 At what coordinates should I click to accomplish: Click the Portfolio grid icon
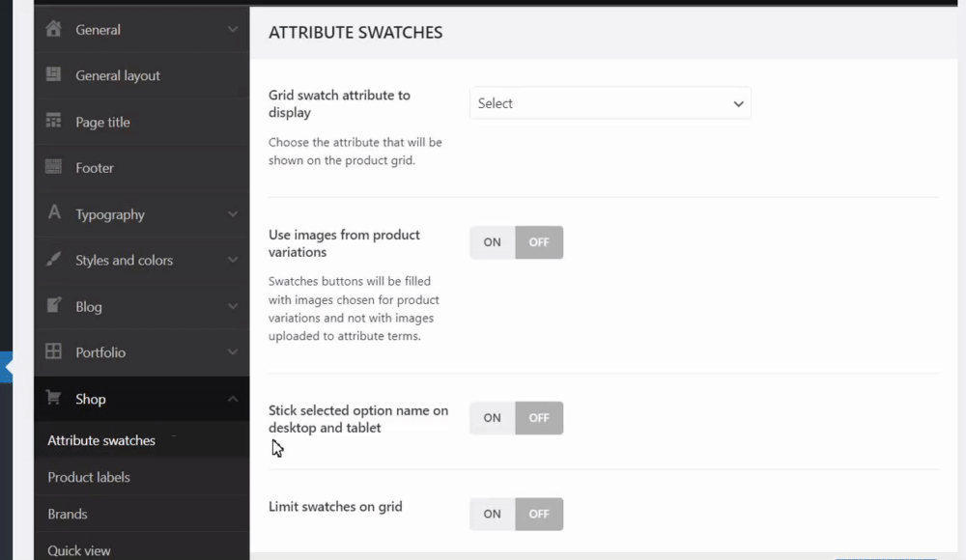pos(54,352)
